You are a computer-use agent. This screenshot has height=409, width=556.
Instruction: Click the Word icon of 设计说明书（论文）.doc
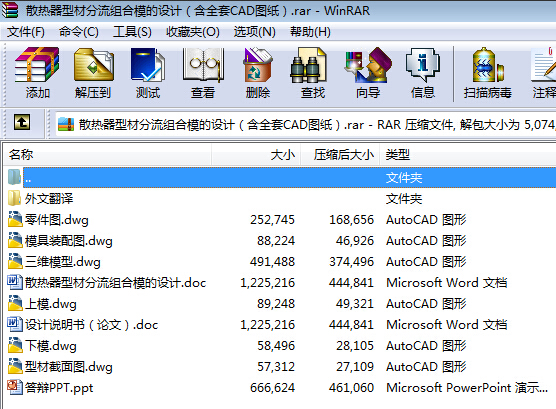15,324
